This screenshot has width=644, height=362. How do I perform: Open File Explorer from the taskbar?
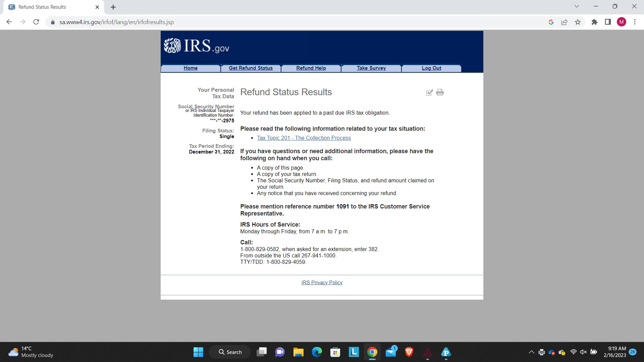tap(298, 352)
